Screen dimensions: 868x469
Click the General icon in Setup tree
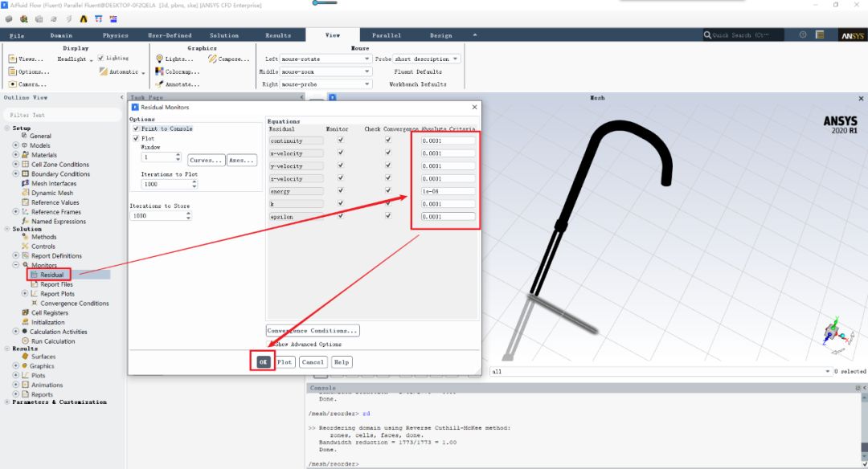click(x=24, y=136)
